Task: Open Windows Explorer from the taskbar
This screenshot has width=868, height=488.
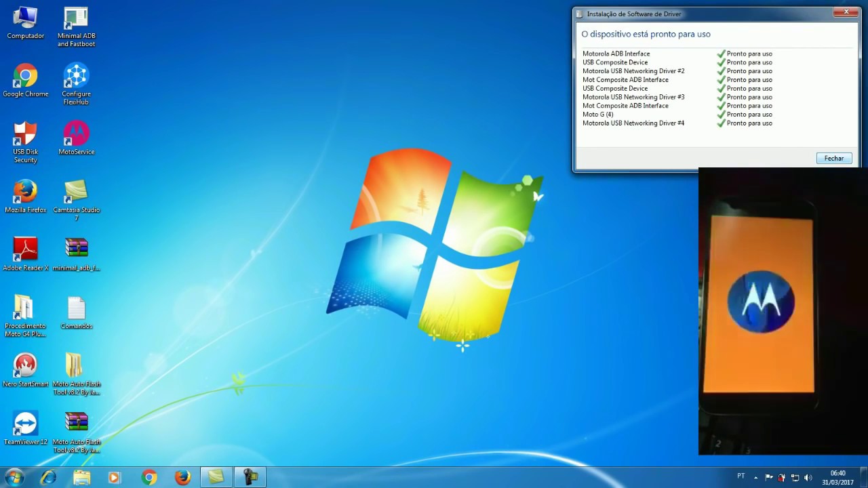Action: click(x=81, y=477)
